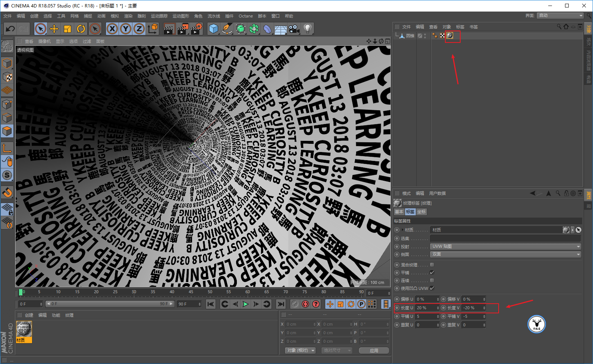Open the material manager 纹理 menu
593x364 pixels.
click(x=69, y=315)
